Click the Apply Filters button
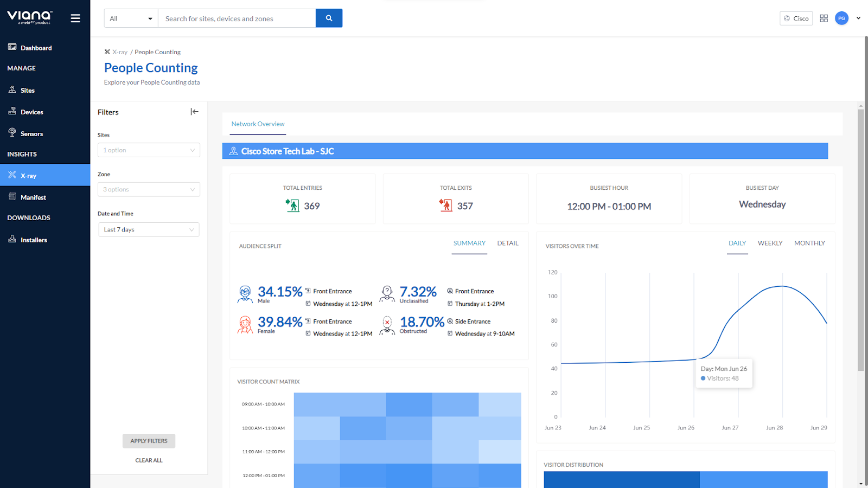868x488 pixels. 149,441
